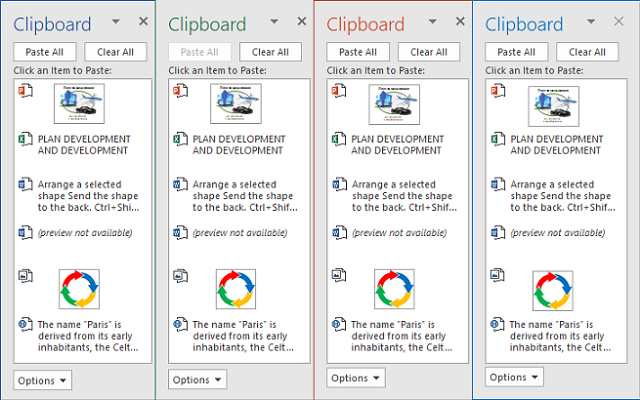Click picture item icon in first dark-blue Clipboard pane
The height and width of the screenshot is (400, 640).
coord(25,276)
